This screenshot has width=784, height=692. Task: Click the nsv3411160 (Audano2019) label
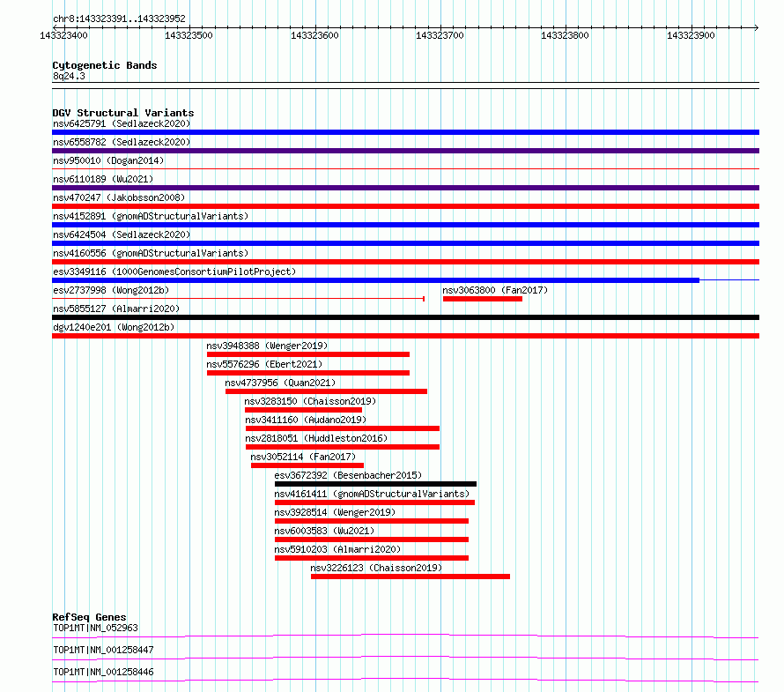coord(306,420)
